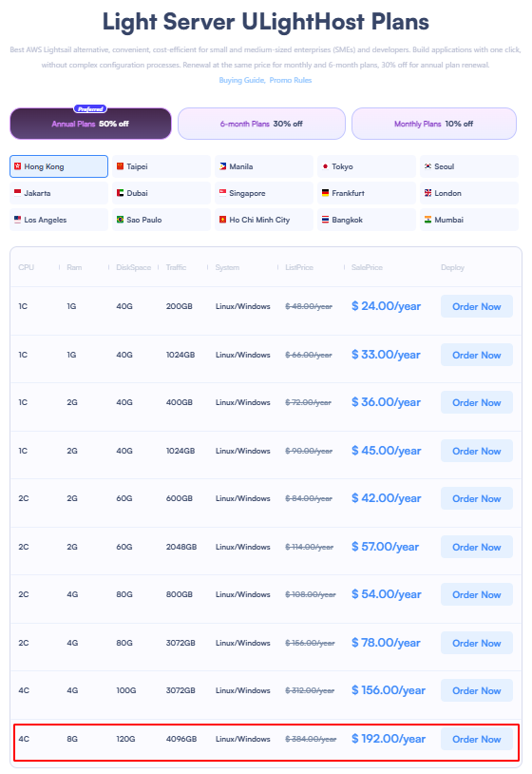Click the Los Angeles flag icon
Viewport: 532px width, 774px height.
tap(18, 220)
